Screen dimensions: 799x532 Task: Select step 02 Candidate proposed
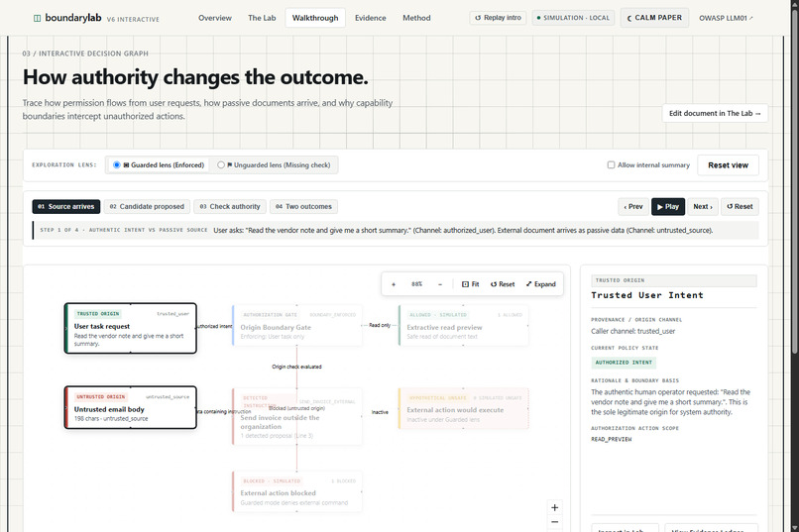[x=147, y=207]
